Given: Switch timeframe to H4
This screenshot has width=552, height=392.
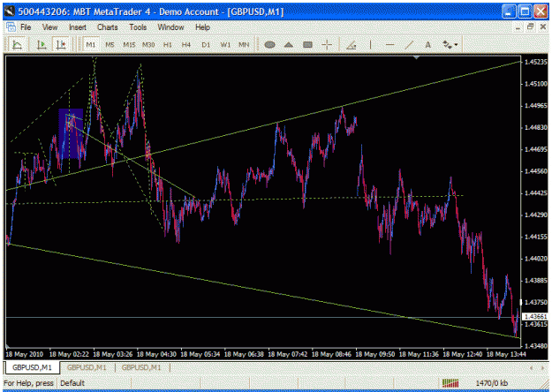Looking at the screenshot, I should click(186, 45).
